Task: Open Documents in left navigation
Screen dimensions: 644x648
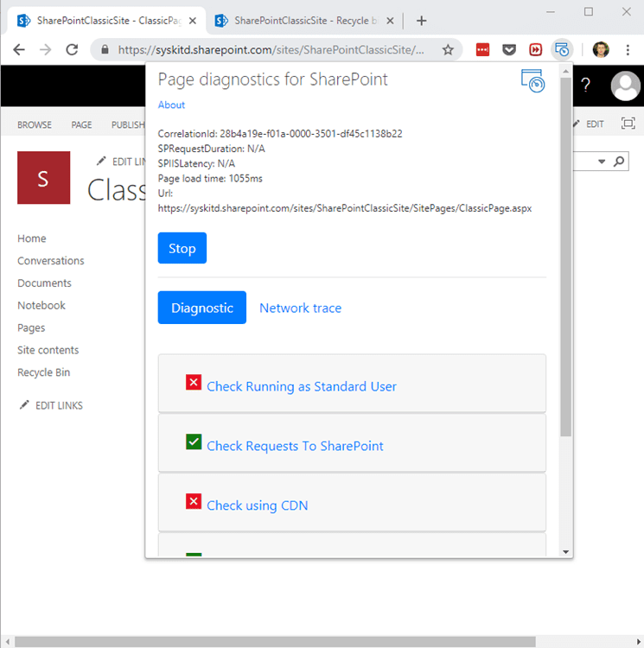Action: tap(44, 283)
